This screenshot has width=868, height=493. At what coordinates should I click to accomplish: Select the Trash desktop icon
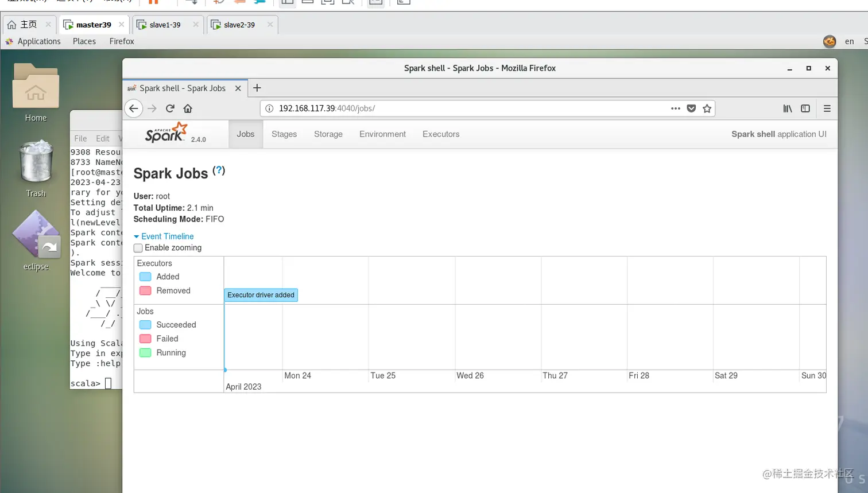tap(36, 169)
